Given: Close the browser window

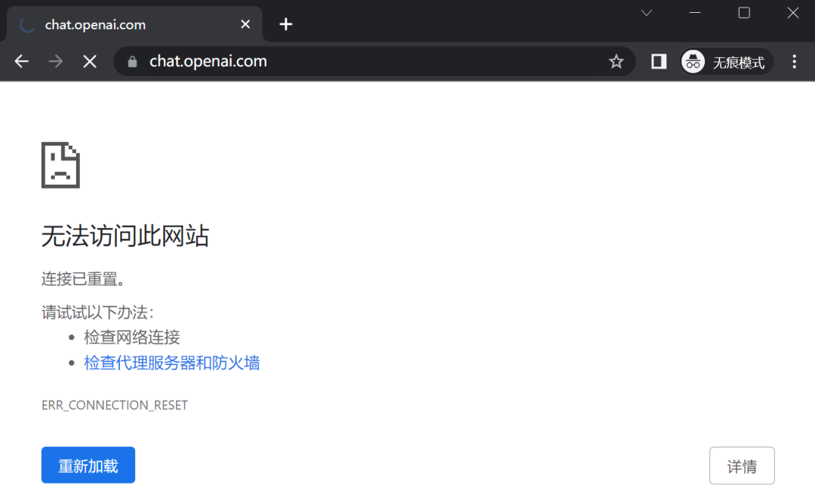Looking at the screenshot, I should tap(792, 13).
